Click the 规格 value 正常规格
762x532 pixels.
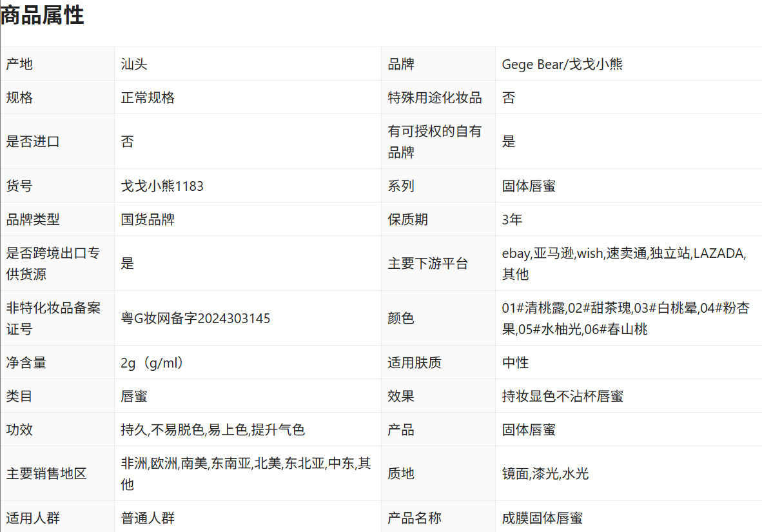point(148,98)
